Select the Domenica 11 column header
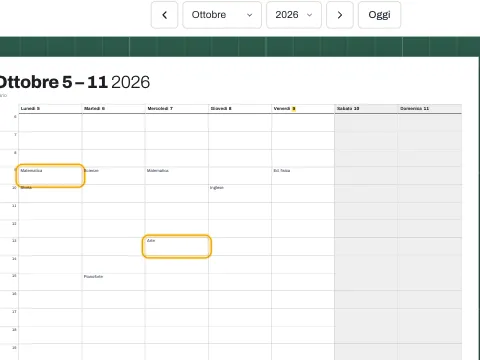 point(414,108)
